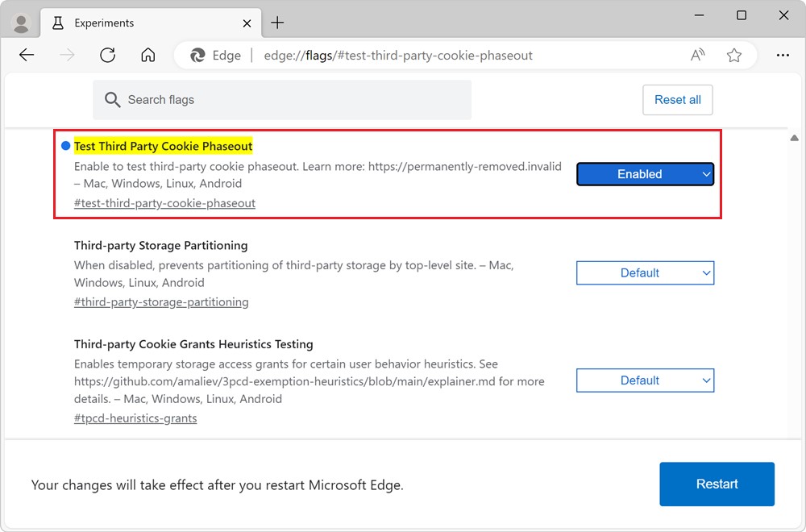
Task: Click the Read aloud icon in address bar
Action: coord(698,56)
